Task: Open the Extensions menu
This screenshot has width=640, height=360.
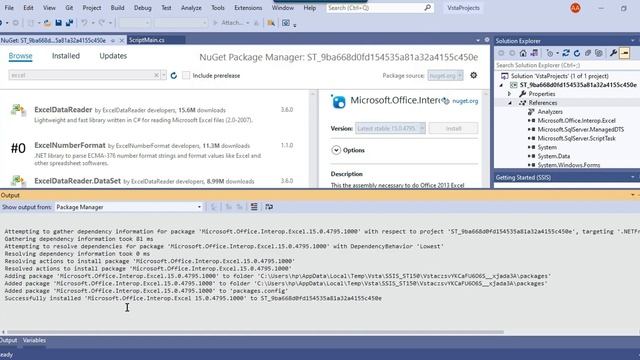Action: click(x=248, y=8)
